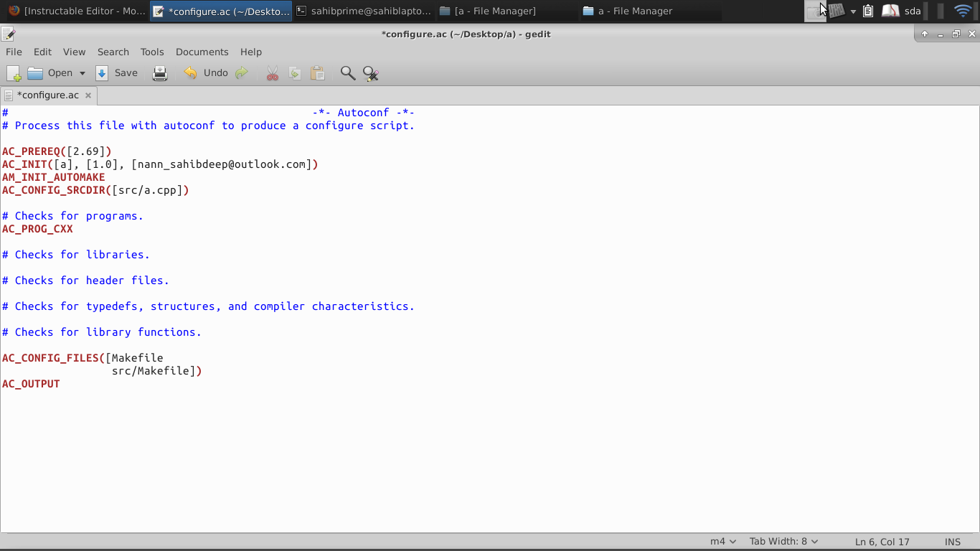Click the AC_OUTPUT line
The width and height of the screenshot is (980, 551).
(x=31, y=384)
